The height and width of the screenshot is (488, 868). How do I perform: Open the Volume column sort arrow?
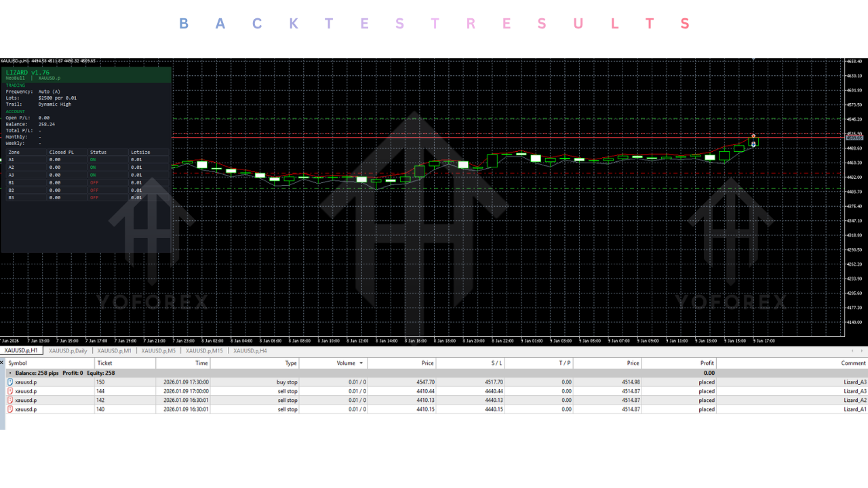pos(361,363)
